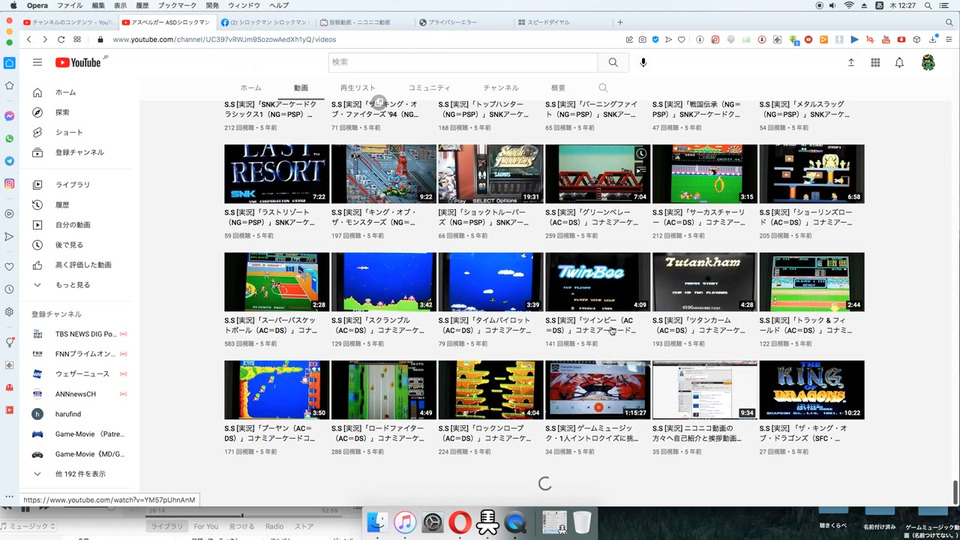Screen dimensions: 960x540
Task: Open the YouTube apps grid icon
Action: click(x=876, y=62)
